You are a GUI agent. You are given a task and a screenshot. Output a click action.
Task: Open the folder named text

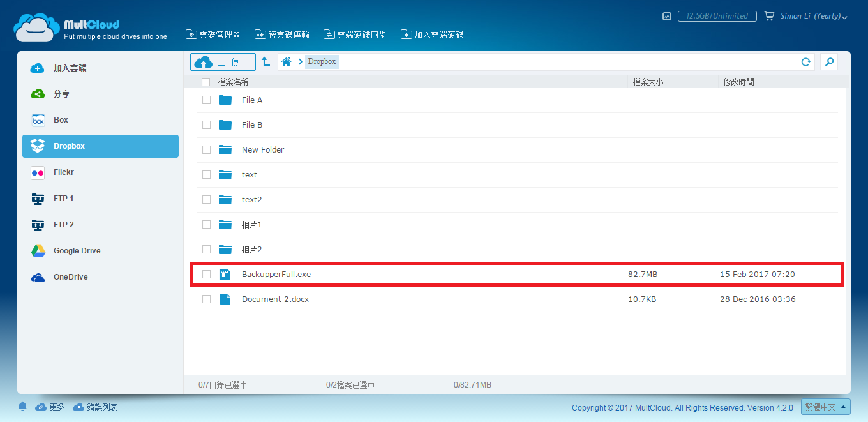250,175
